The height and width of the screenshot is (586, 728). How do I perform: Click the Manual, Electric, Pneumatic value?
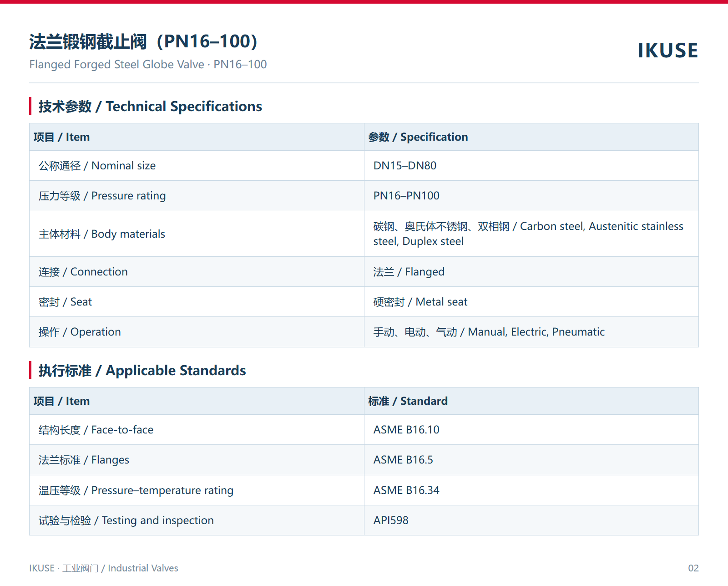click(489, 332)
